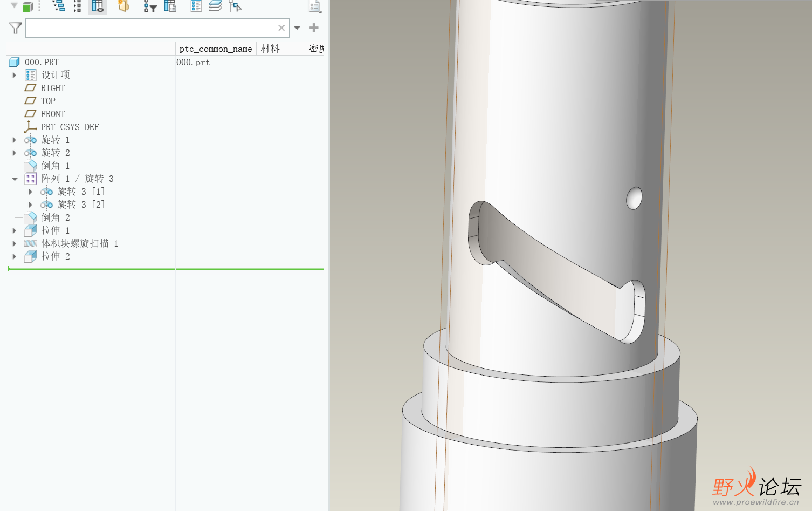
Task: Select the 设计项 tree item
Action: click(56, 75)
